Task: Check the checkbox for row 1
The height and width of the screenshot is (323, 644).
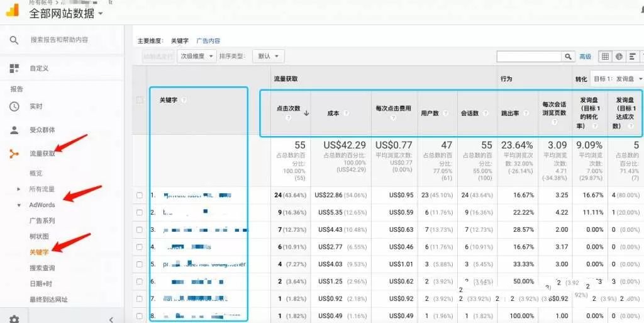Action: [x=140, y=195]
